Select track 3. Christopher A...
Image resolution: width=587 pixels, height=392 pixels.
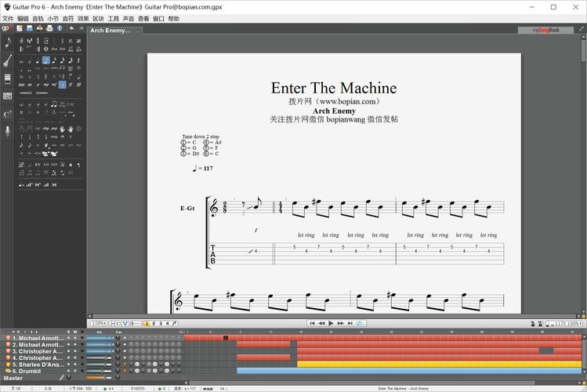tap(38, 351)
